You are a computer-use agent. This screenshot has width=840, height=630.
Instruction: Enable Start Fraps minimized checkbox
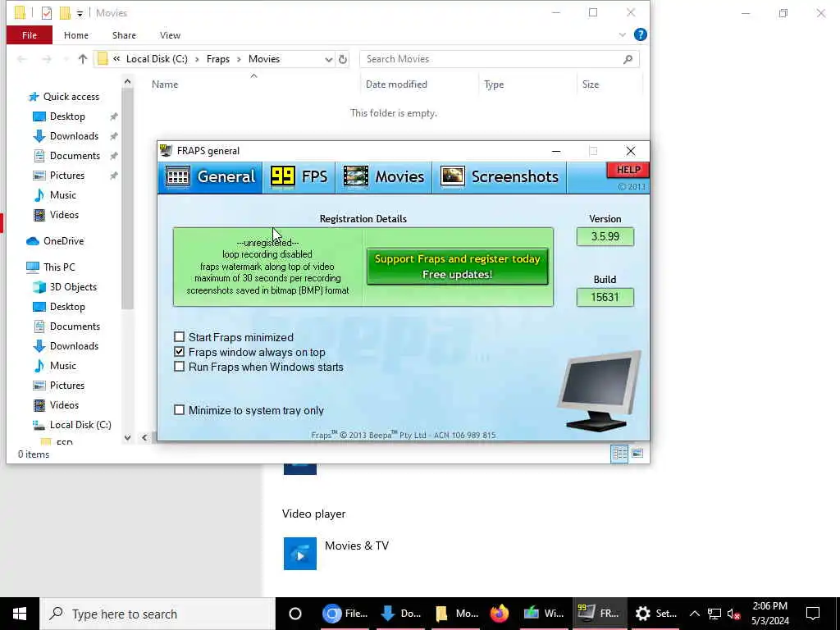pos(180,337)
